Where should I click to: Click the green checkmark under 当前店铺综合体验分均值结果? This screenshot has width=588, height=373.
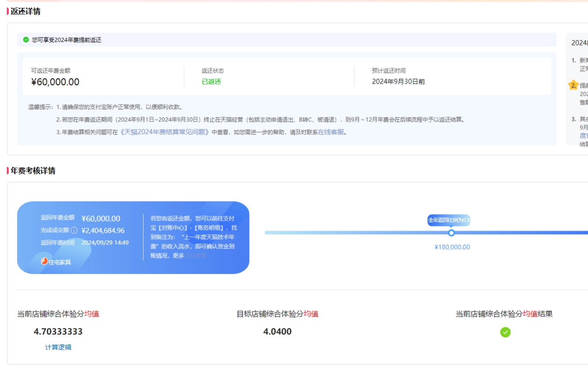click(x=505, y=332)
